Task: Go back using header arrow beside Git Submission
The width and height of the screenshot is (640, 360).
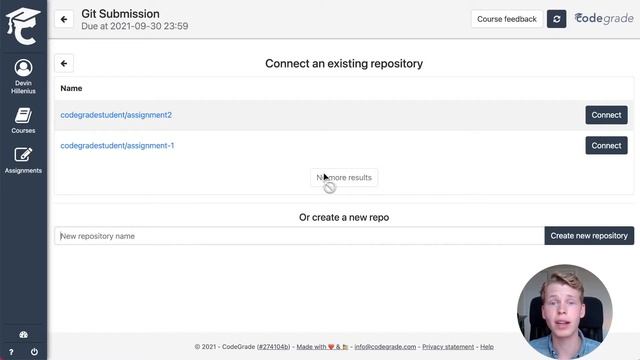Action: pos(64,19)
